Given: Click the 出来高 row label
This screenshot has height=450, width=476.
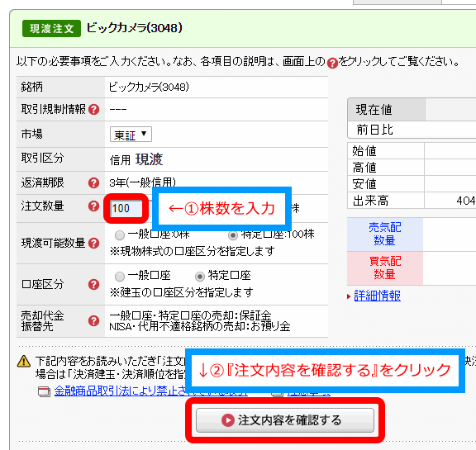Looking at the screenshot, I should (370, 201).
